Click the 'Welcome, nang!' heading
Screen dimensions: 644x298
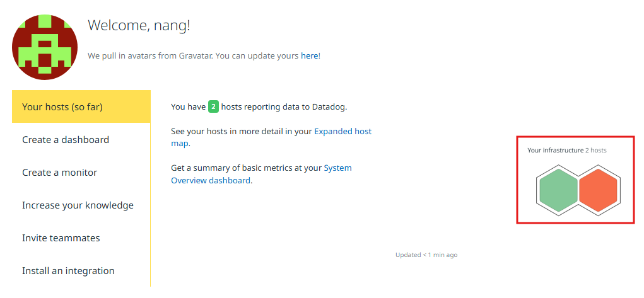[x=139, y=25]
